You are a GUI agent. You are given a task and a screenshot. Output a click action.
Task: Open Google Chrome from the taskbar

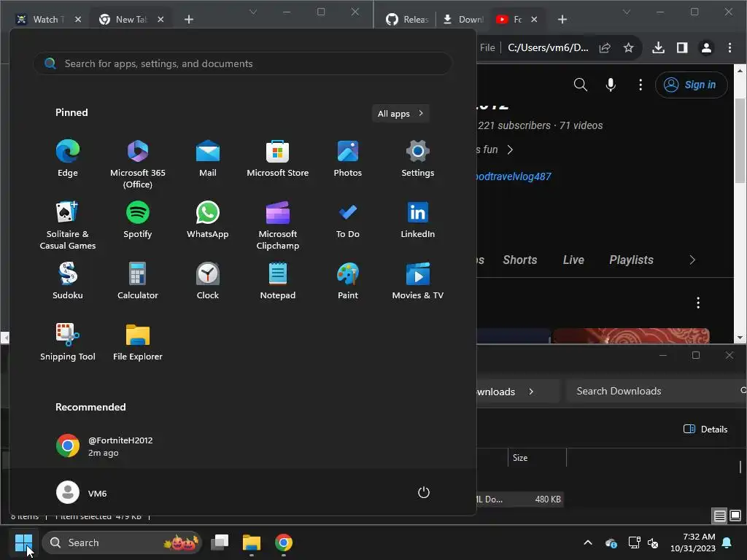click(284, 542)
